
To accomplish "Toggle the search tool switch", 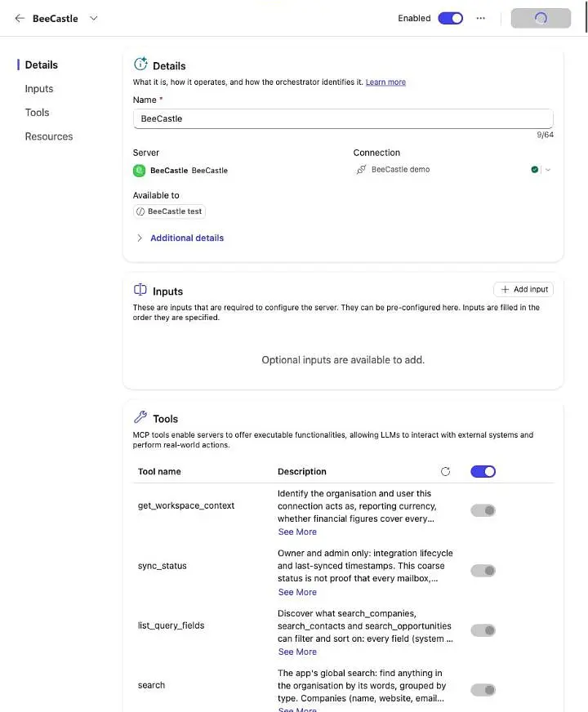I will coord(483,690).
